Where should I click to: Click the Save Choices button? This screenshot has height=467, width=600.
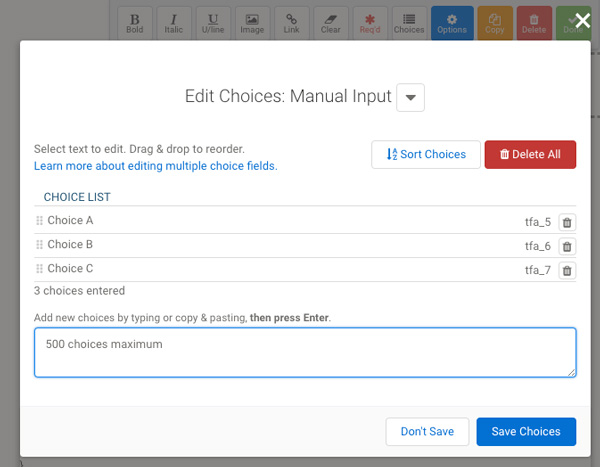[526, 431]
